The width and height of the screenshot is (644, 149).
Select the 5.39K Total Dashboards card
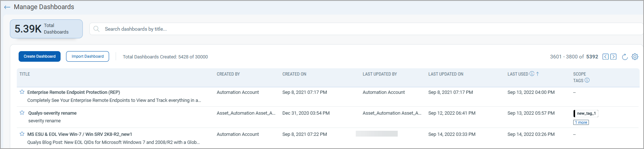pyautogui.click(x=46, y=29)
